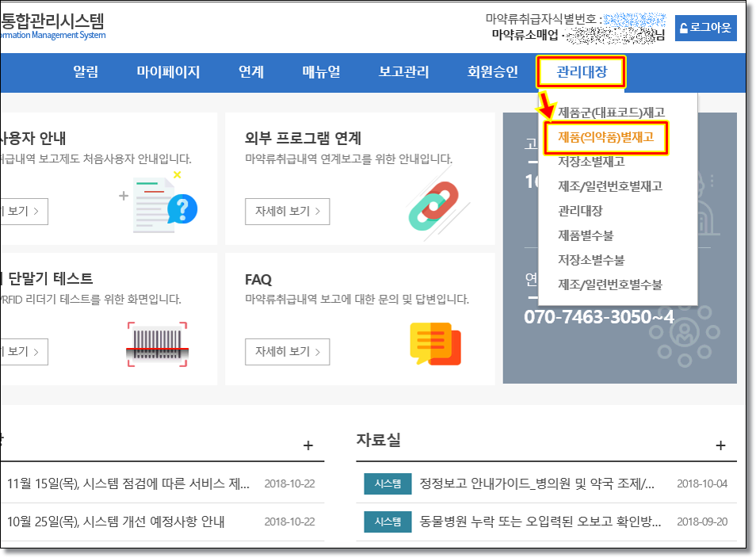The height and width of the screenshot is (558, 756).
Task: Open the 관리대장 menu
Action: (x=582, y=72)
